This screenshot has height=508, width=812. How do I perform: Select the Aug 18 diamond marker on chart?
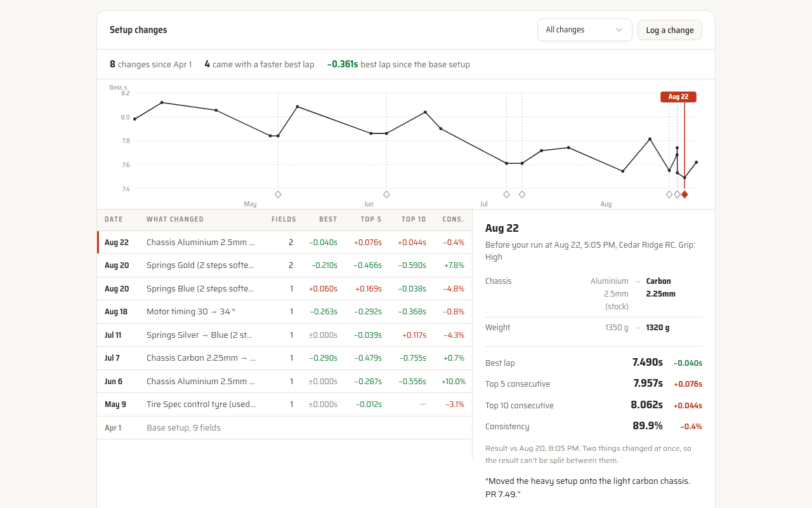coord(669,194)
